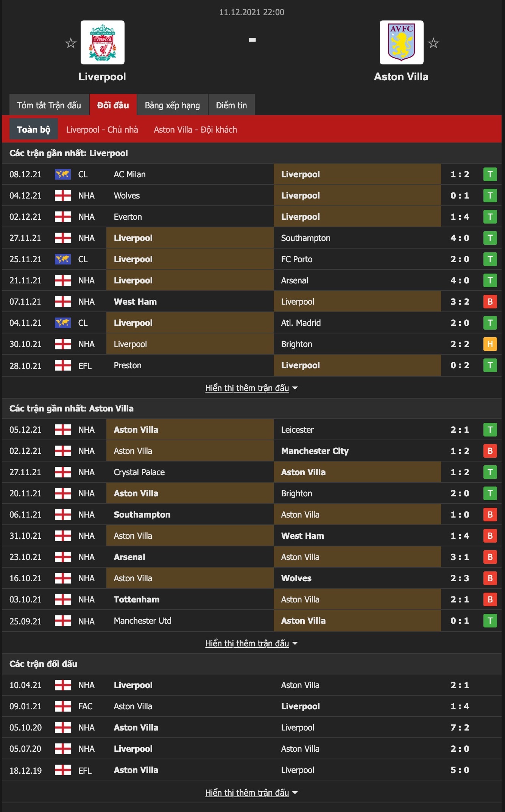Click the England flag on 09.01.21 FAC row

point(63,706)
